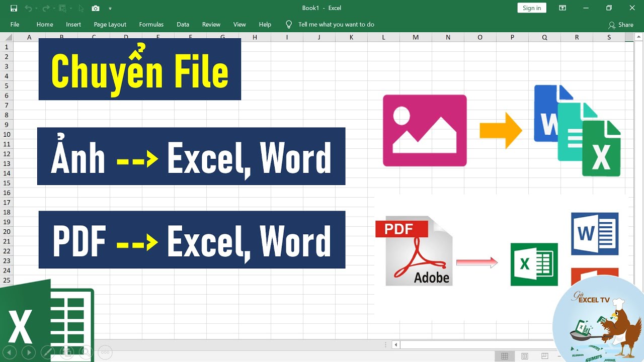Select row 25 header
Viewport: 644px width, 362px height.
coord(7,280)
